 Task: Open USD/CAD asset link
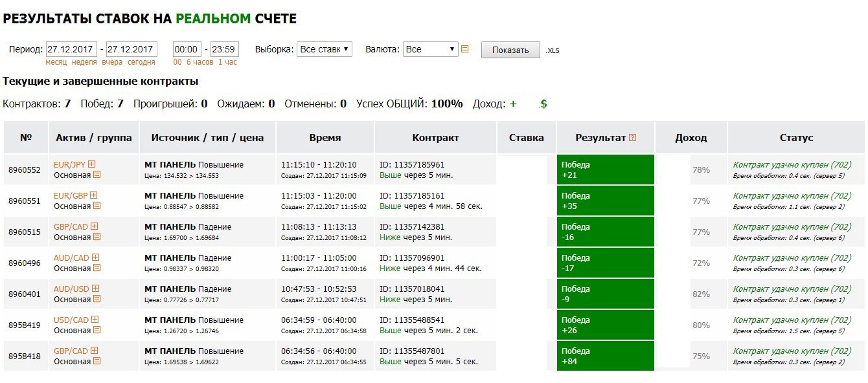[72, 320]
